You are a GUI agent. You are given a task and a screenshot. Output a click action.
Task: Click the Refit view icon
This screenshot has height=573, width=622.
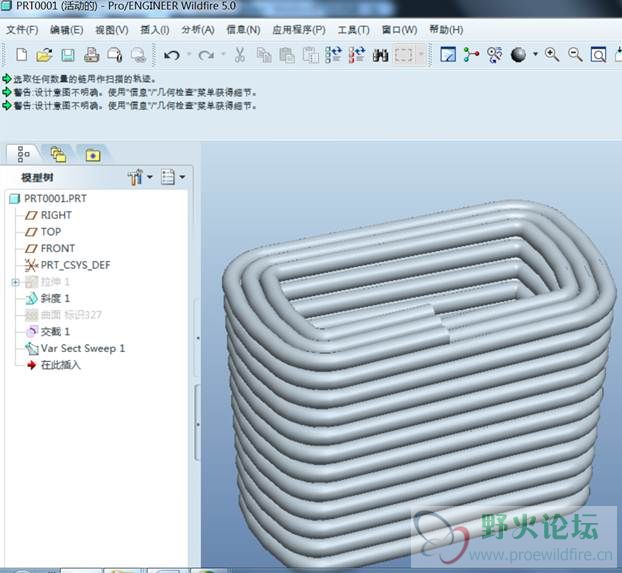pyautogui.click(x=598, y=55)
